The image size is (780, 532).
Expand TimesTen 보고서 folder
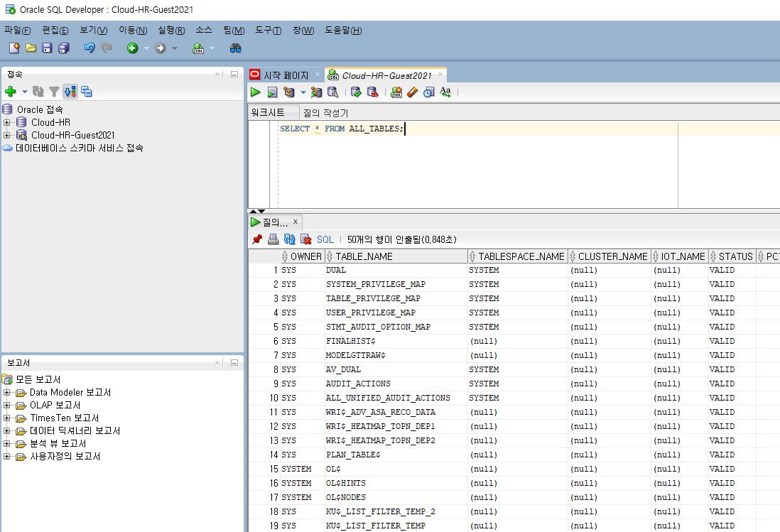7,418
